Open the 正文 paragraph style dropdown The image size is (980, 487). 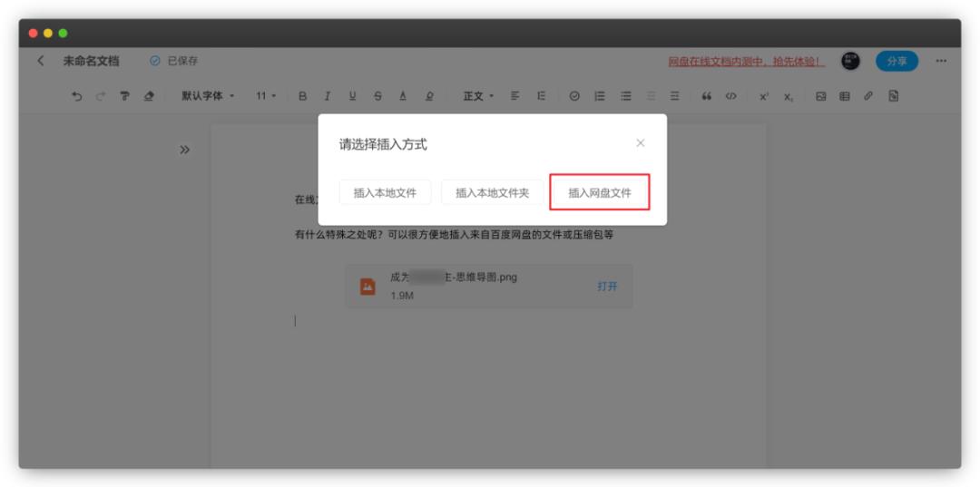pyautogui.click(x=478, y=96)
